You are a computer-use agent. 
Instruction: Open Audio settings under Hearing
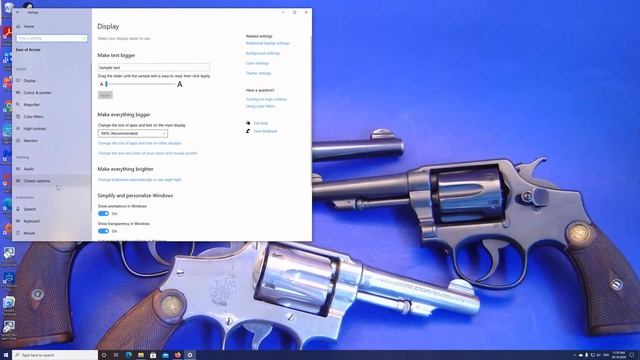29,169
